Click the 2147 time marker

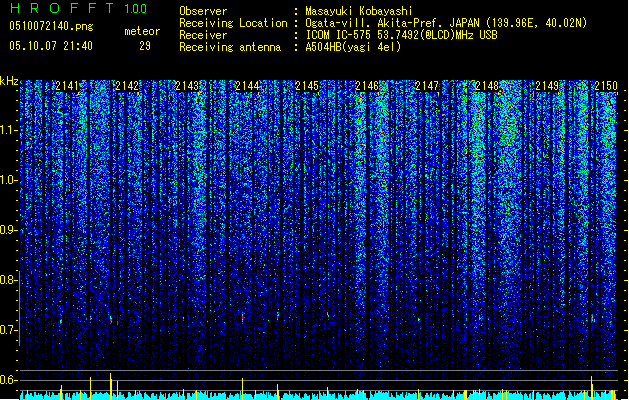427,86
